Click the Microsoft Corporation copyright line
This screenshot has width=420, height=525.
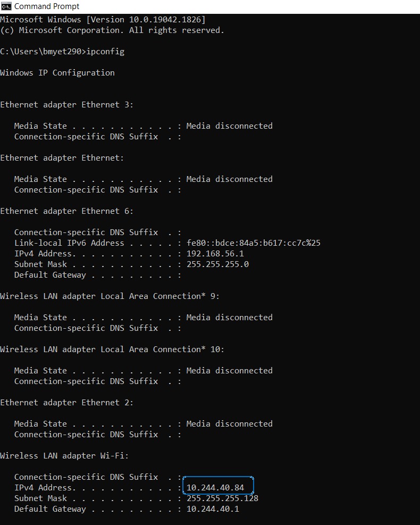tap(112, 30)
